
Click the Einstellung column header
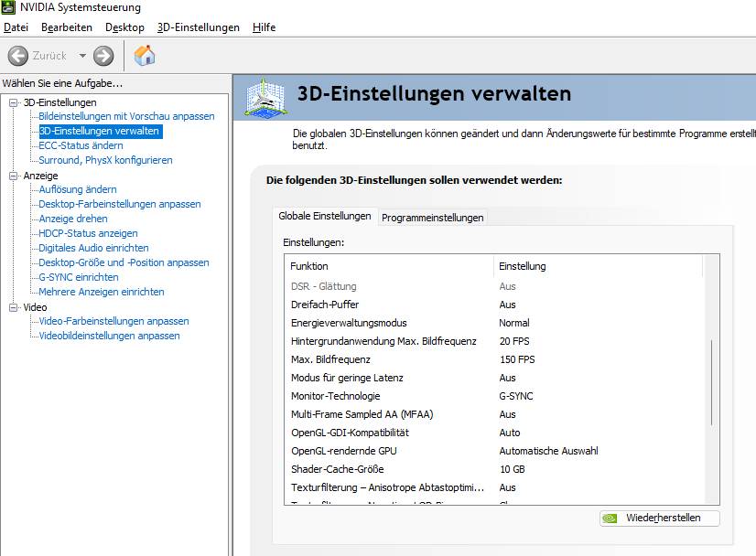click(x=599, y=266)
